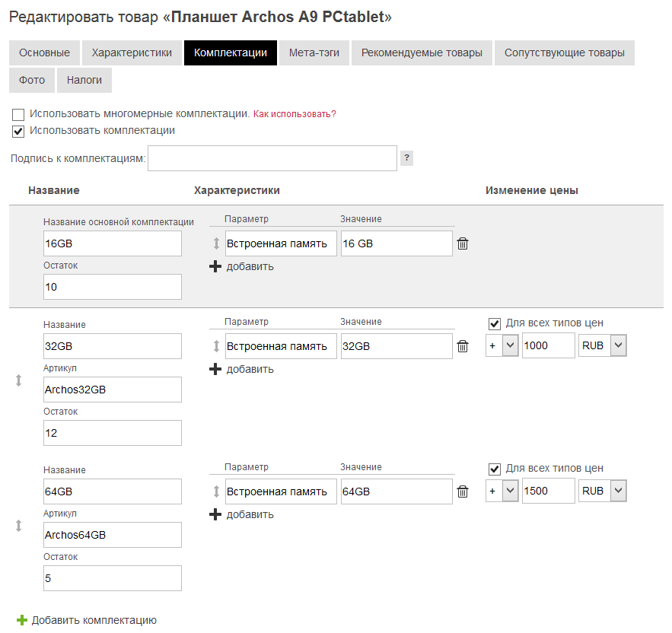
Task: Click the question mark help icon
Action: 406,158
